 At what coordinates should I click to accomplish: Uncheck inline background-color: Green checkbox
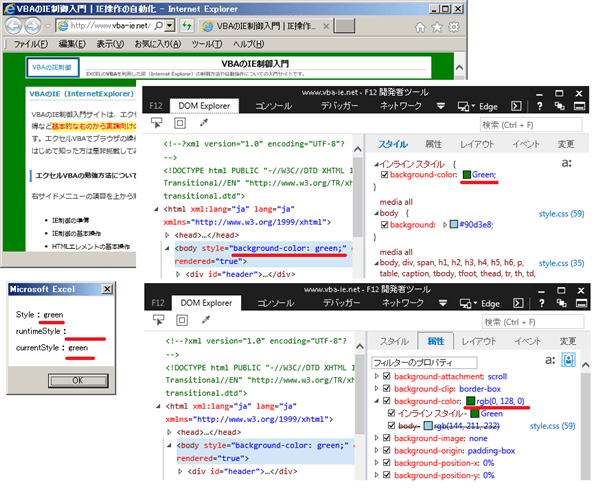(x=385, y=175)
